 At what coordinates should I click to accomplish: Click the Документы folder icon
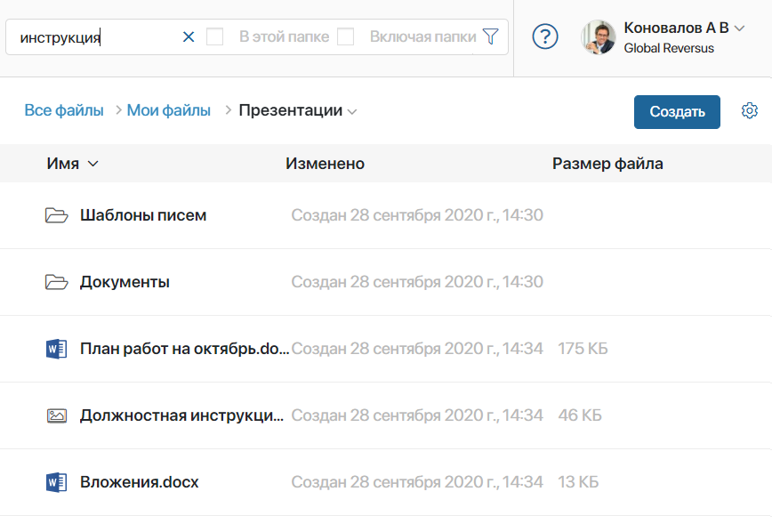point(57,282)
